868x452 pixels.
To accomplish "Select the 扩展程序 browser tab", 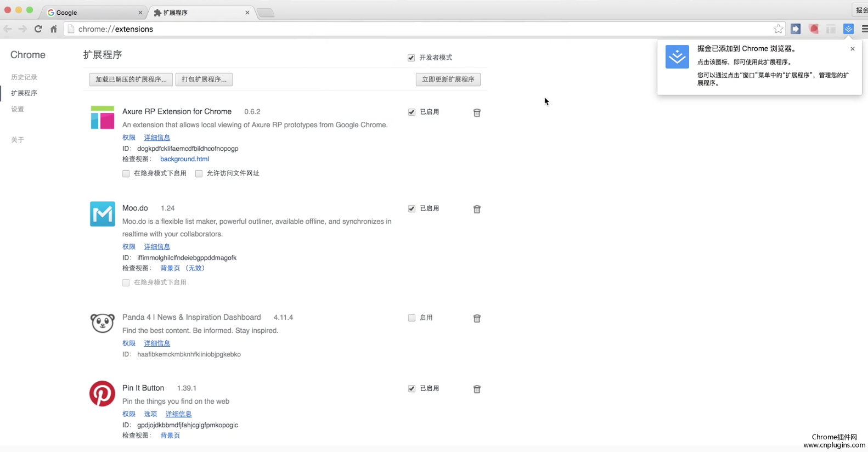I will 200,13.
